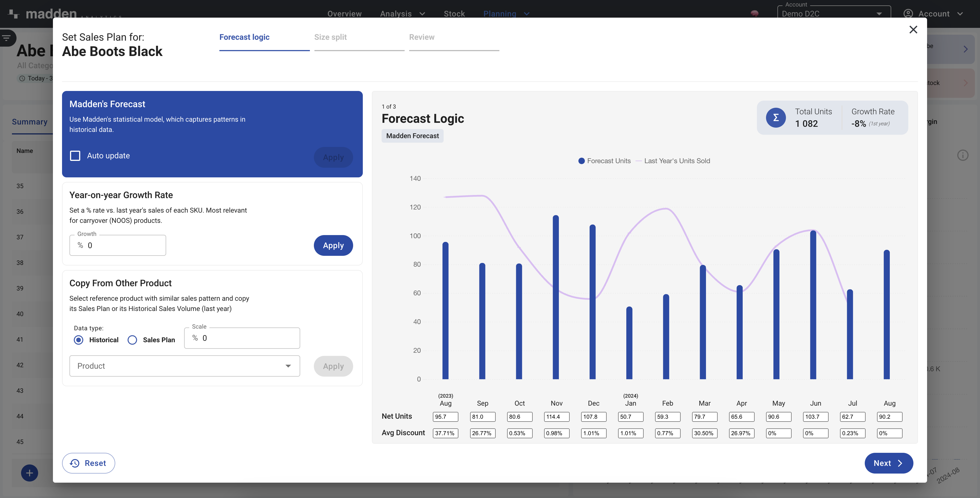
Task: Select the Historical data type radio
Action: click(78, 340)
